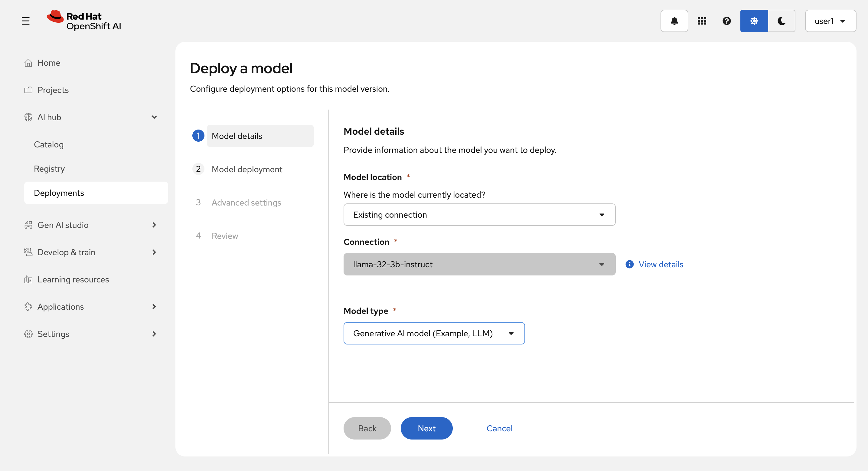Open the Registry navigation item
The image size is (868, 471).
[x=49, y=169]
